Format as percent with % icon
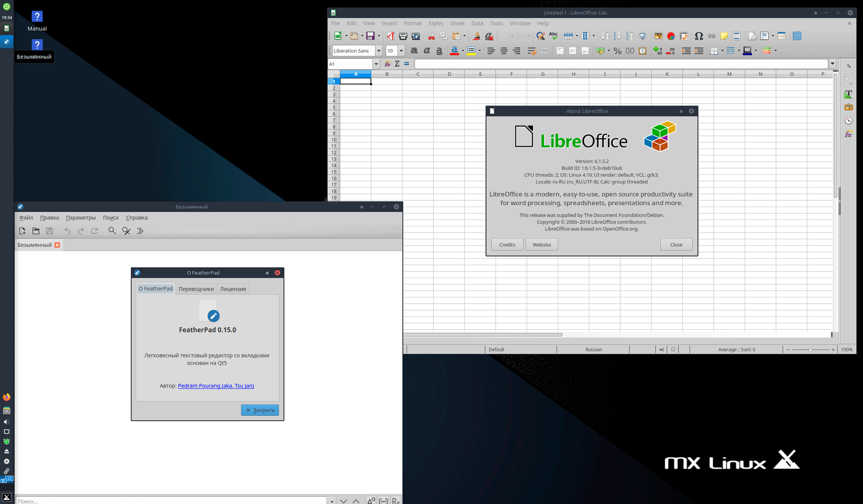This screenshot has width=863, height=504. (x=617, y=51)
